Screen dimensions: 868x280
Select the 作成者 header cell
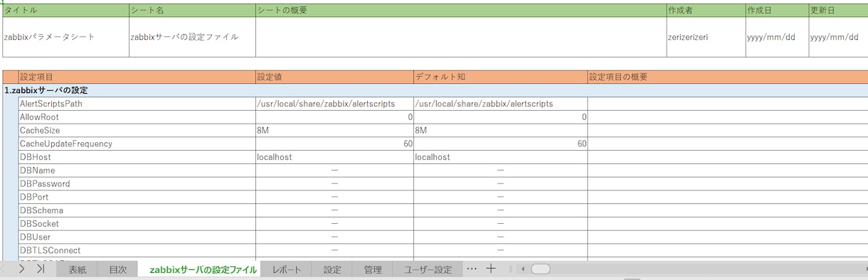click(706, 11)
